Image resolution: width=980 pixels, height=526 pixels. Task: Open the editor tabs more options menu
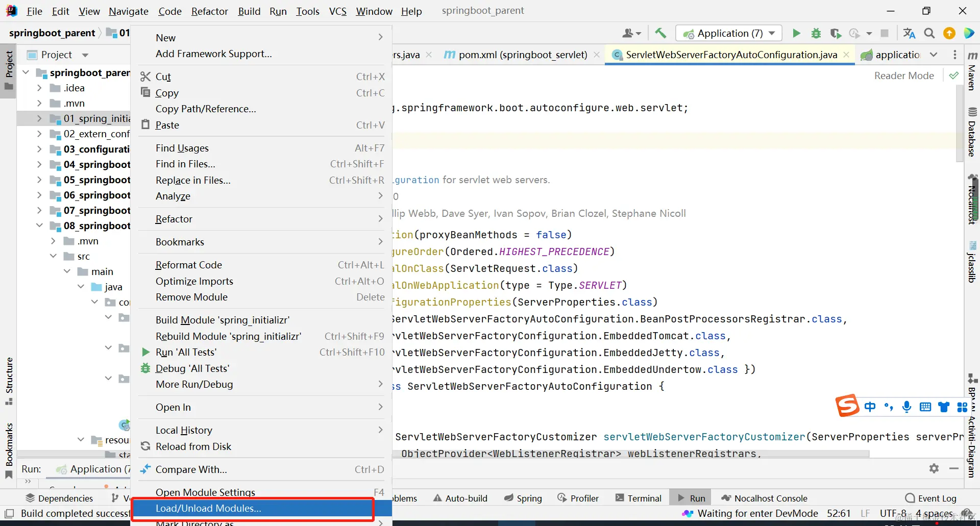[955, 55]
